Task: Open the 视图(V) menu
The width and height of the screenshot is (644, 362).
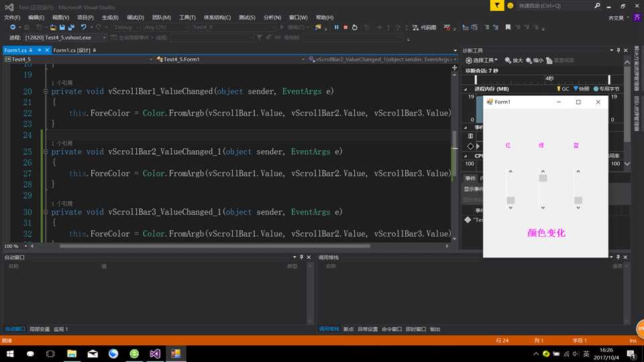Action: (60, 17)
